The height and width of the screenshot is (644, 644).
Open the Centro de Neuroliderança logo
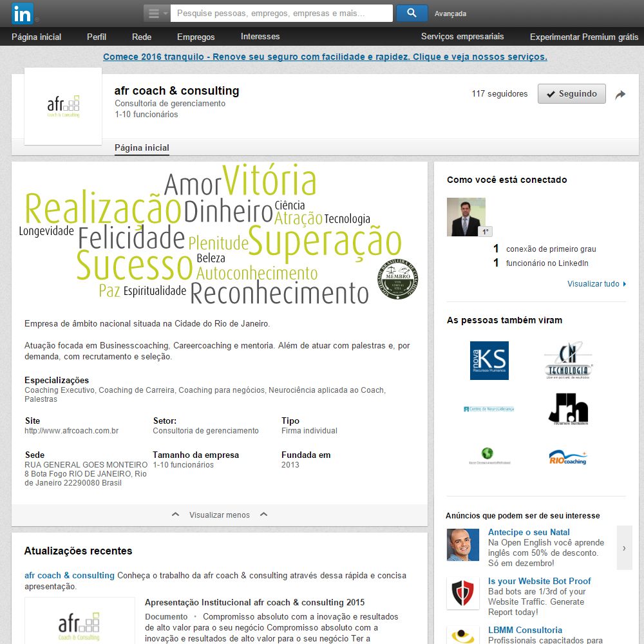click(x=489, y=409)
